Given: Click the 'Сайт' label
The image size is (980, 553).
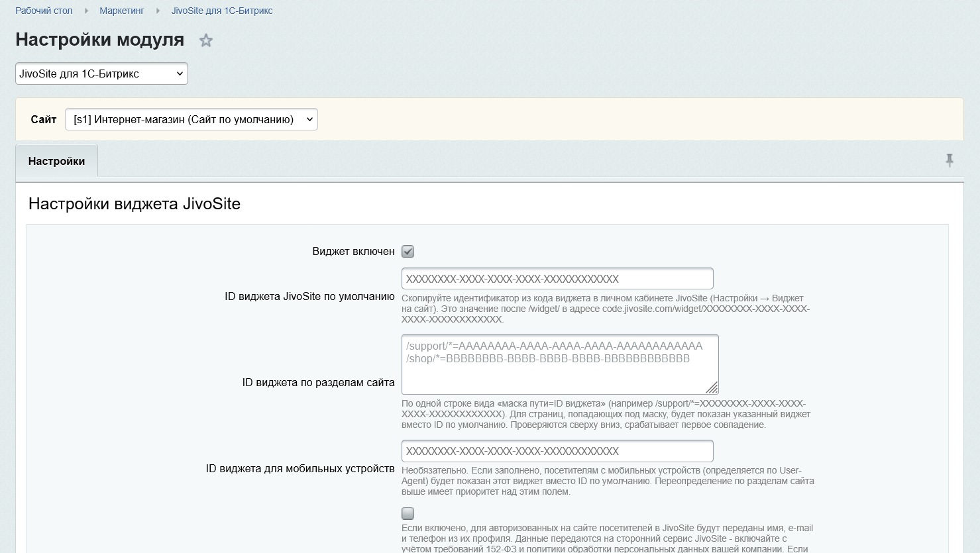Looking at the screenshot, I should tap(44, 120).
